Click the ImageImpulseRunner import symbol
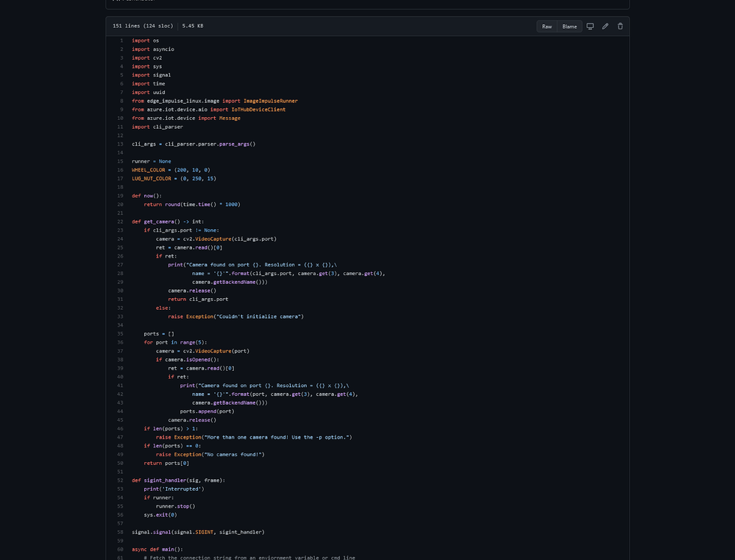The image size is (735, 560). tap(271, 101)
